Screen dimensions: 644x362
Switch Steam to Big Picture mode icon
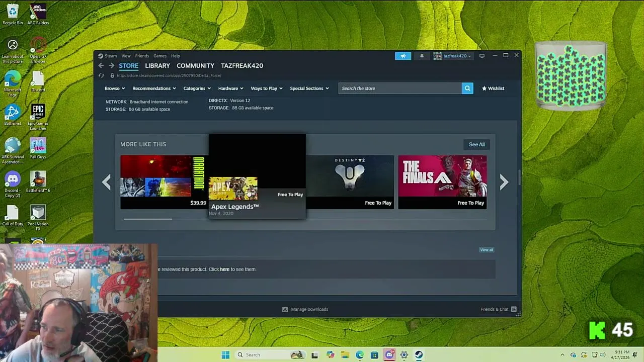pyautogui.click(x=481, y=56)
